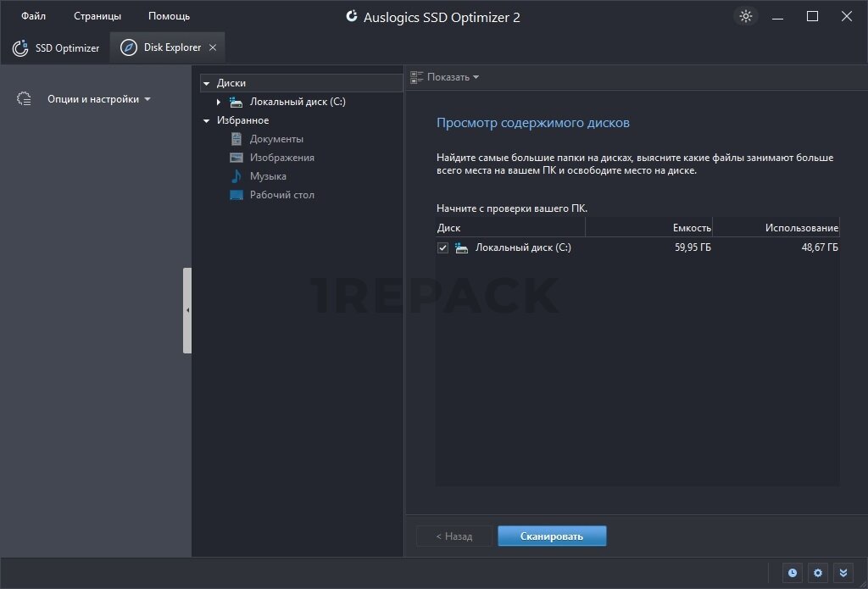Switch to the SSD Optimizer tab
The height and width of the screenshot is (589, 868).
coord(55,48)
